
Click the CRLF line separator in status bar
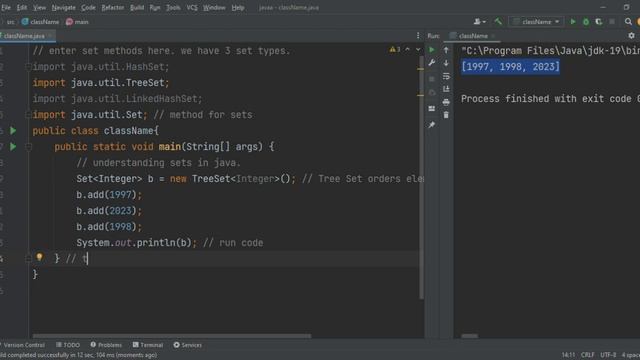[x=587, y=355]
